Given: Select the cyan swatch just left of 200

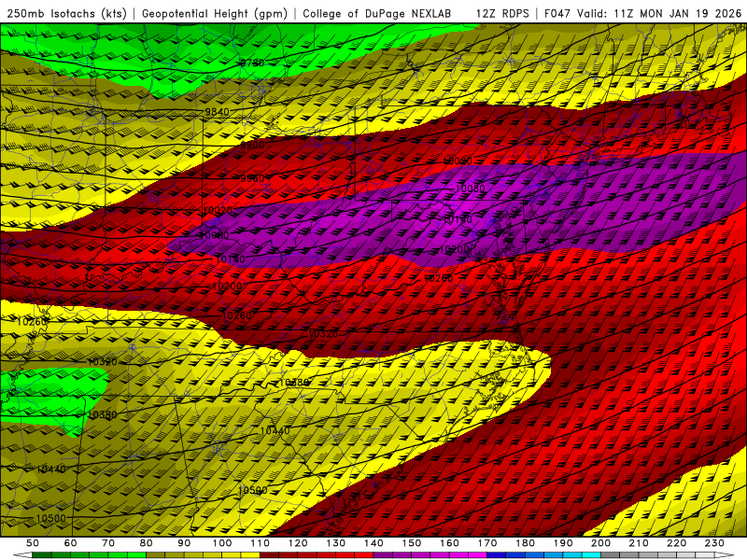Looking at the screenshot, I should tap(591, 555).
